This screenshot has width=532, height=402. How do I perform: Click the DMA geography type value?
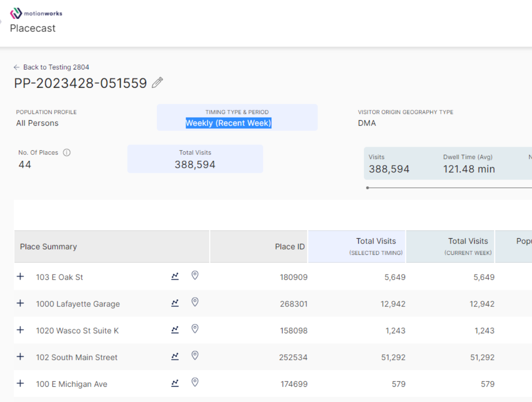367,123
